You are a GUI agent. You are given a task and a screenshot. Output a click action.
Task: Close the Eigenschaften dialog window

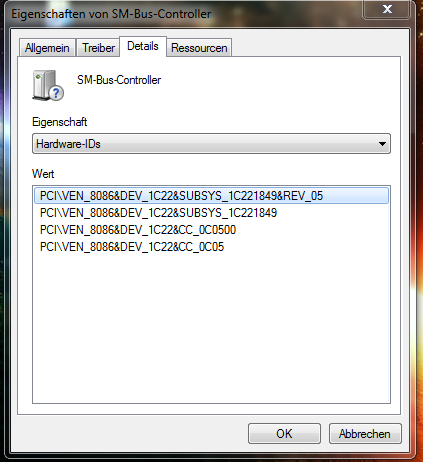[387, 9]
